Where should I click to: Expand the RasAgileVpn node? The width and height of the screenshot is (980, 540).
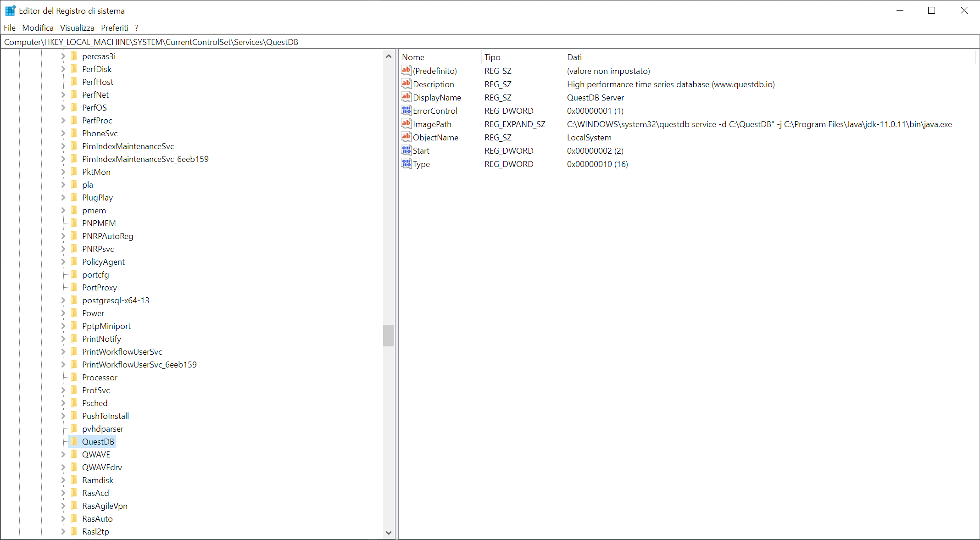(x=63, y=506)
